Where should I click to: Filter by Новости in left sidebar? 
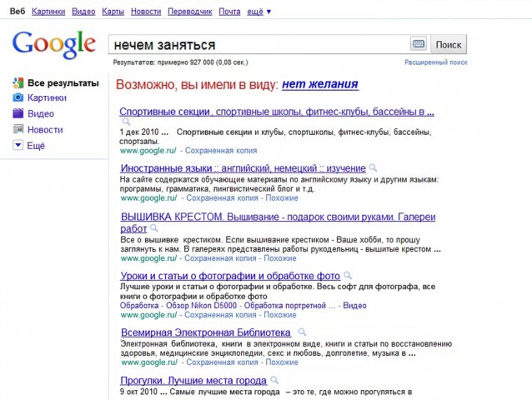click(x=45, y=129)
